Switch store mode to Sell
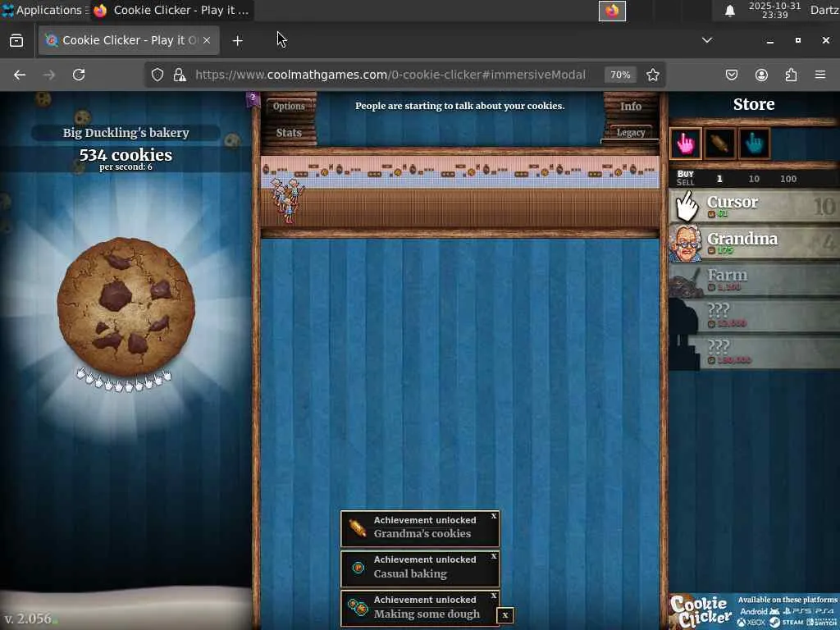Screen dimensions: 840x630 click(x=685, y=183)
